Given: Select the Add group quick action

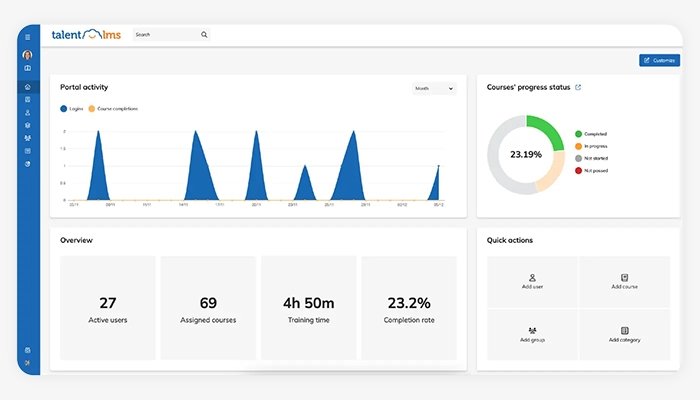Looking at the screenshot, I should click(532, 334).
